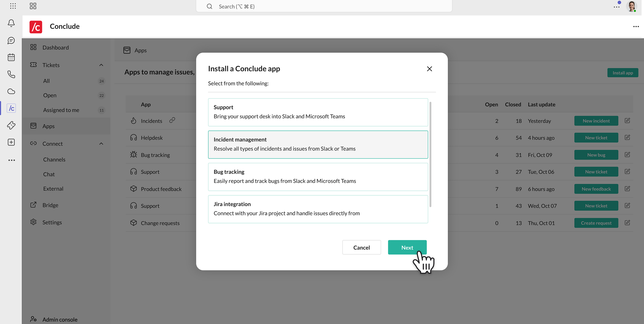Click the plus add-app icon in rail

coord(11,142)
